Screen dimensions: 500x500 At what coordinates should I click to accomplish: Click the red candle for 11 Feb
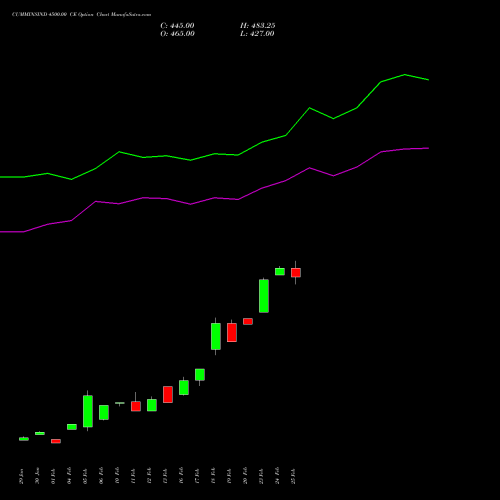[x=136, y=406]
